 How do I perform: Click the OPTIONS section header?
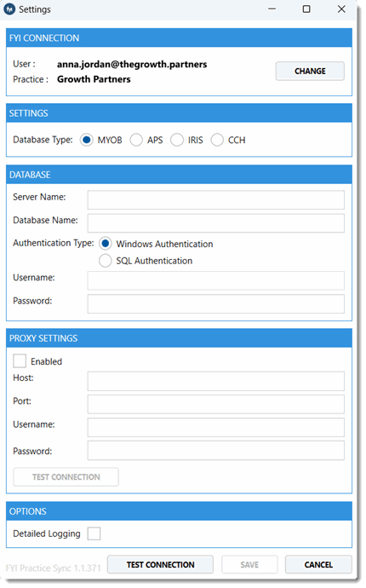[179, 511]
